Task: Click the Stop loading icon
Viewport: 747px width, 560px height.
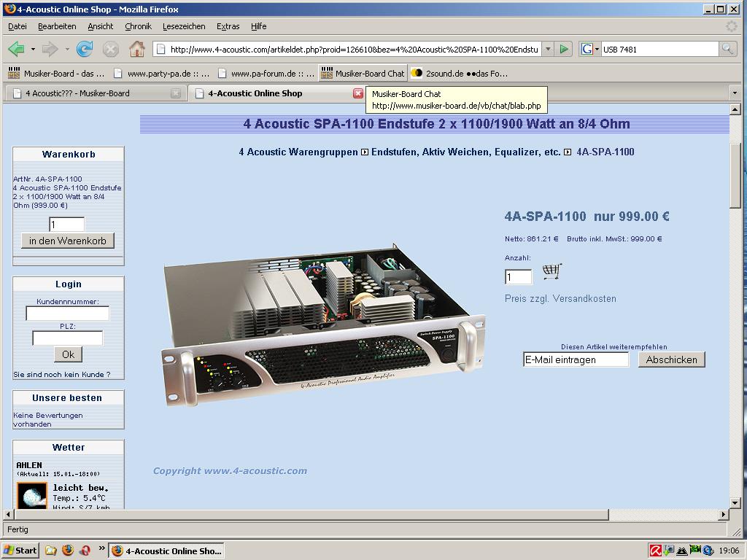Action: [x=111, y=49]
